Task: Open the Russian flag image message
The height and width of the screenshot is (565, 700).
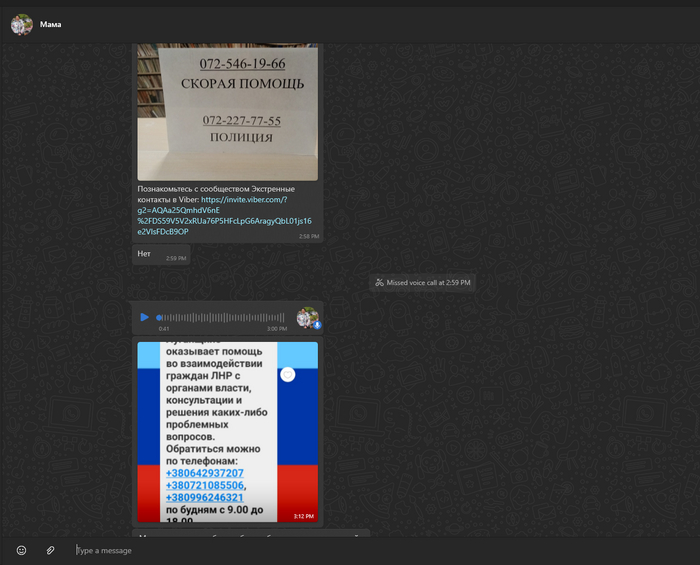Action: coord(228,432)
